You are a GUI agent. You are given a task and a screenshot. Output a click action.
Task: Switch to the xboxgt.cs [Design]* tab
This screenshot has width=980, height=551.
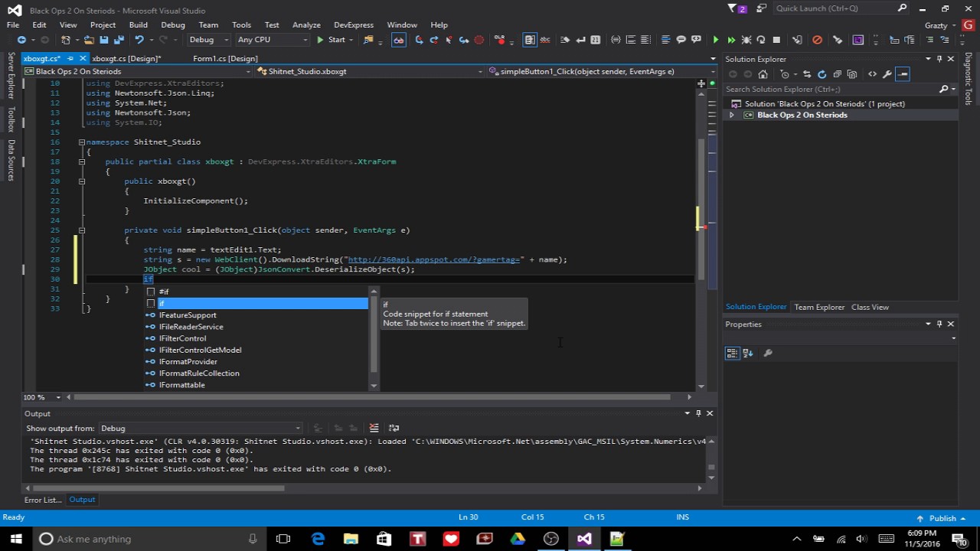click(x=126, y=58)
